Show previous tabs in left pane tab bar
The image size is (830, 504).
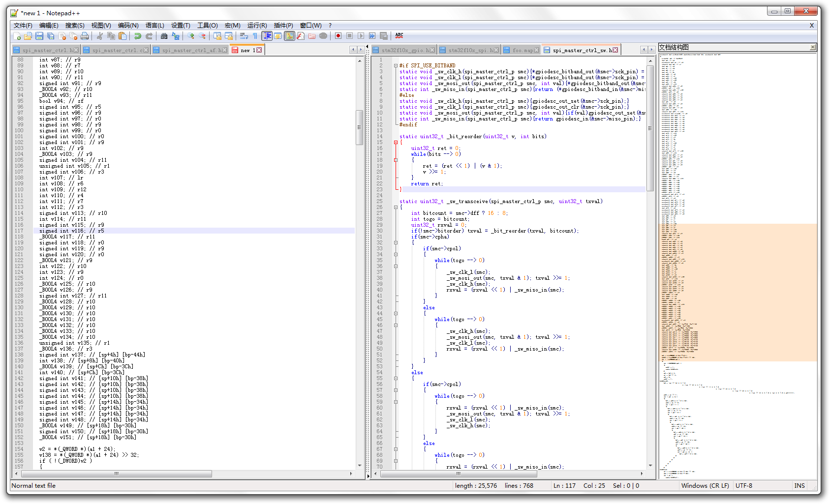[353, 50]
